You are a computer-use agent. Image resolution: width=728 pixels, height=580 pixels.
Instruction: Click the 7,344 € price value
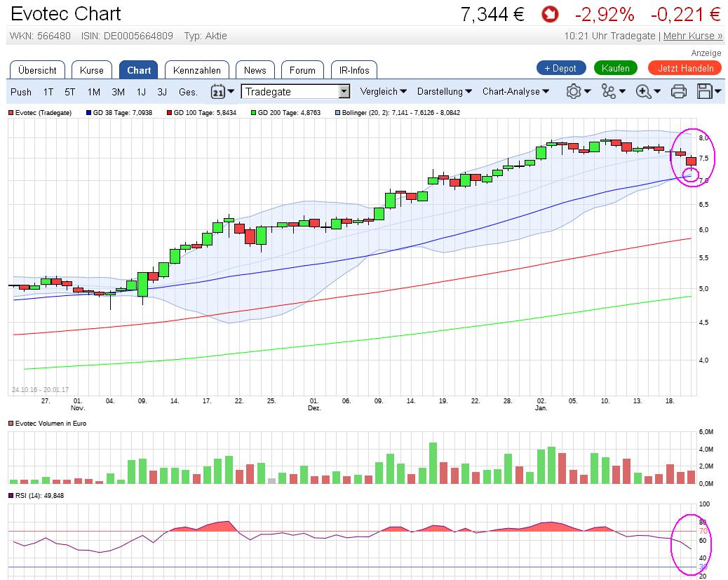[492, 15]
